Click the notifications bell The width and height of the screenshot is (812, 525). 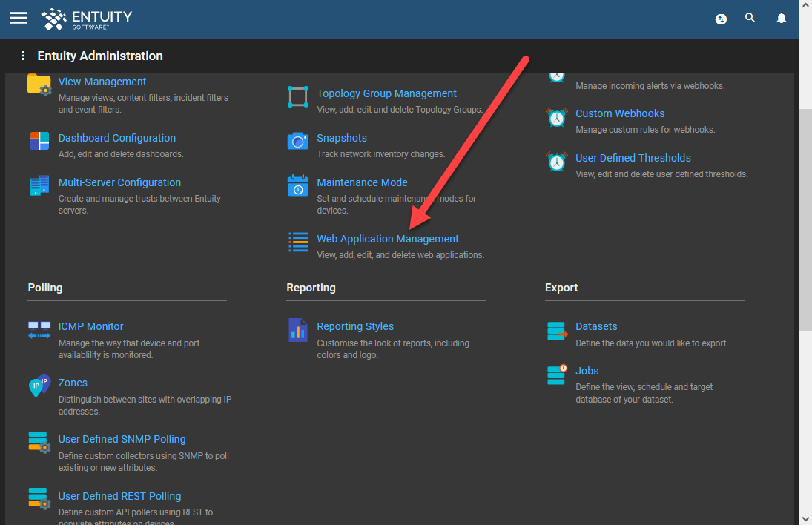(781, 19)
